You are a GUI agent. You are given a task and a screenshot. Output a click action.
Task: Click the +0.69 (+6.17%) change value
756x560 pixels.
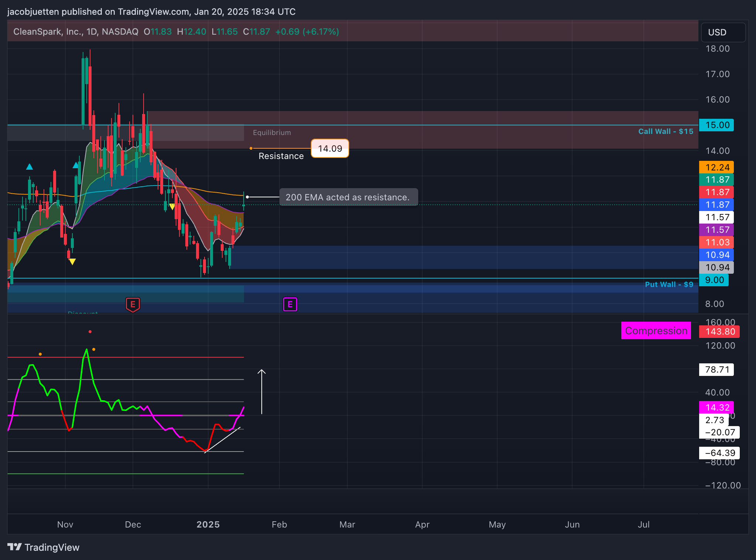click(x=307, y=32)
